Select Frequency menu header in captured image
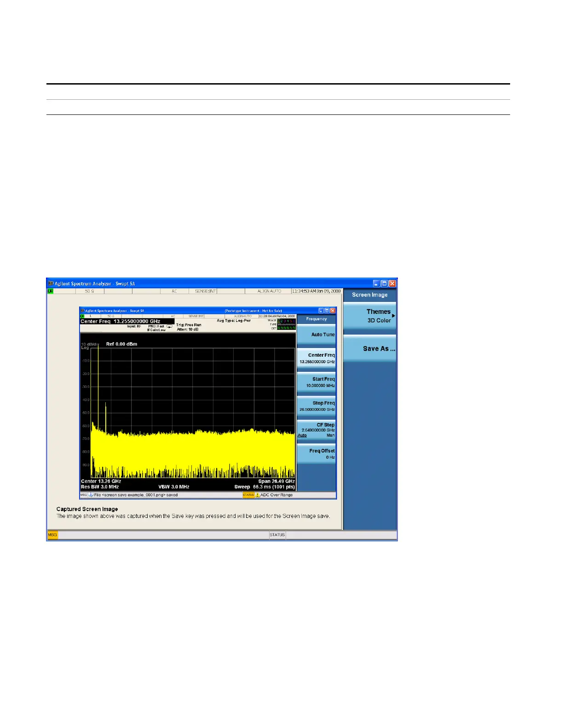Screen dimensions: 563x728 [x=316, y=319]
